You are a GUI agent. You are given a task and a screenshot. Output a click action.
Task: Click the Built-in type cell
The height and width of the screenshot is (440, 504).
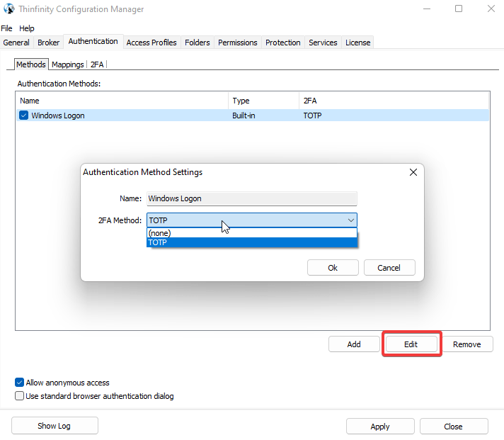click(244, 115)
